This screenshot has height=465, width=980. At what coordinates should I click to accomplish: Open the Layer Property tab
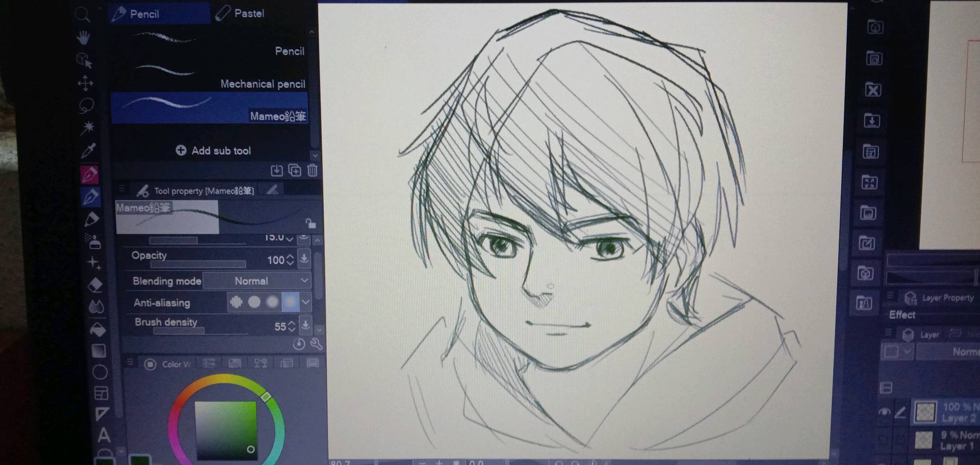pos(939,298)
